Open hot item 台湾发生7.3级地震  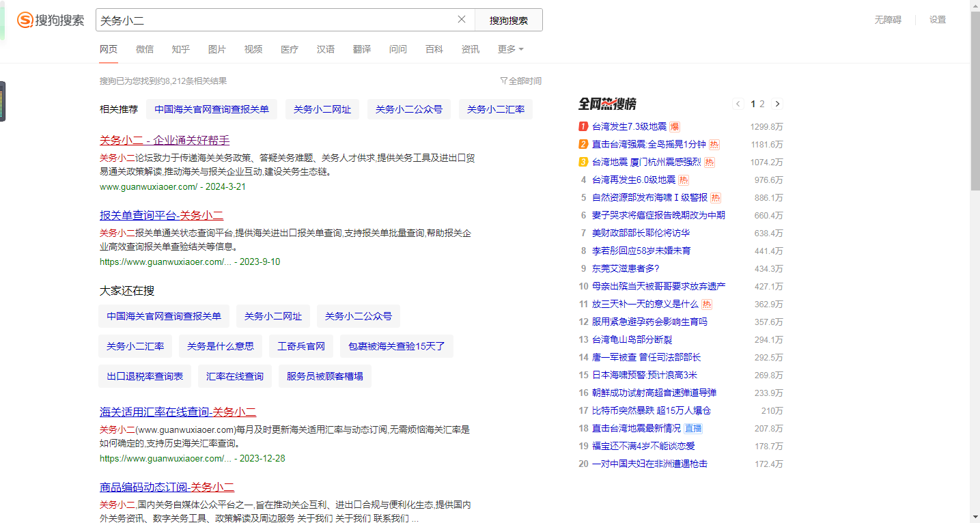point(629,126)
